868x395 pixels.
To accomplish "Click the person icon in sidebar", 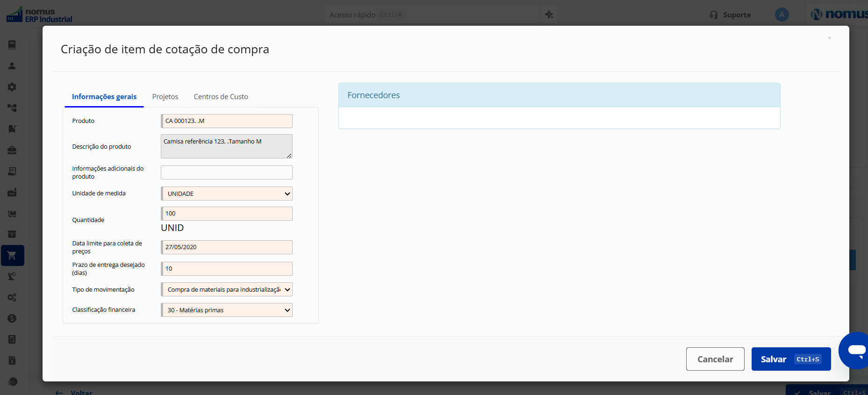I will click(12, 66).
